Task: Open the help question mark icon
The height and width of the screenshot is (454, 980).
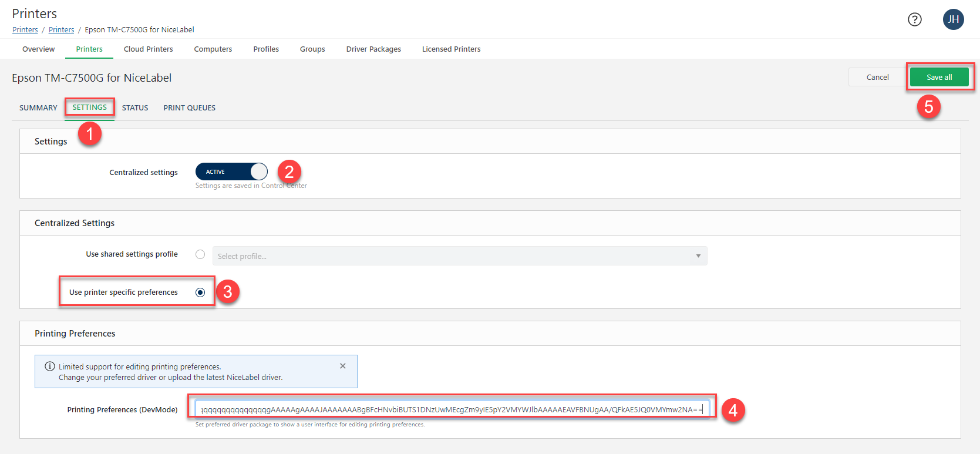Action: point(914,19)
